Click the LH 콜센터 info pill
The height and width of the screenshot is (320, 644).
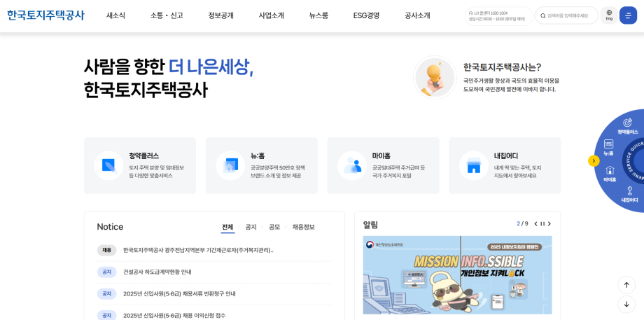tap(498, 15)
